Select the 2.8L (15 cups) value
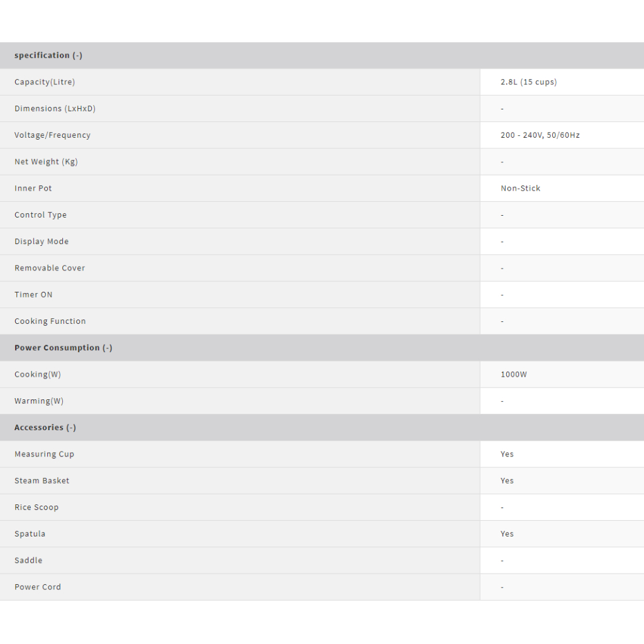 [x=528, y=82]
